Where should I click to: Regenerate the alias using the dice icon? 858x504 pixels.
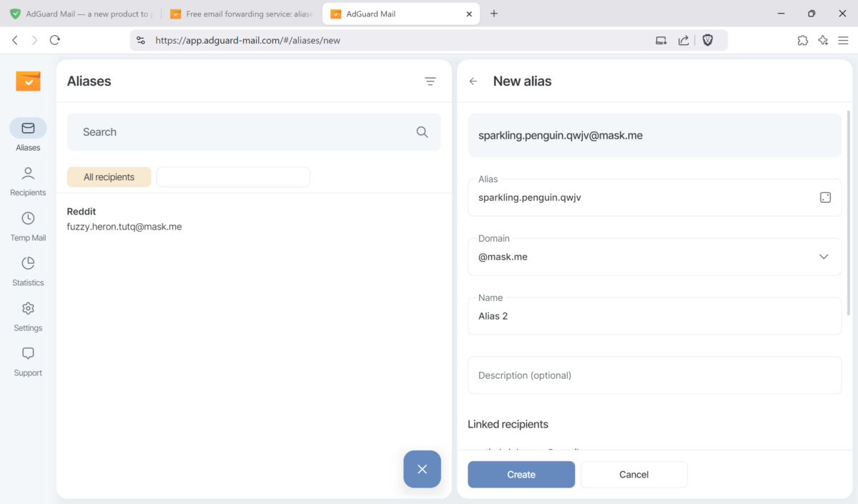coord(826,197)
